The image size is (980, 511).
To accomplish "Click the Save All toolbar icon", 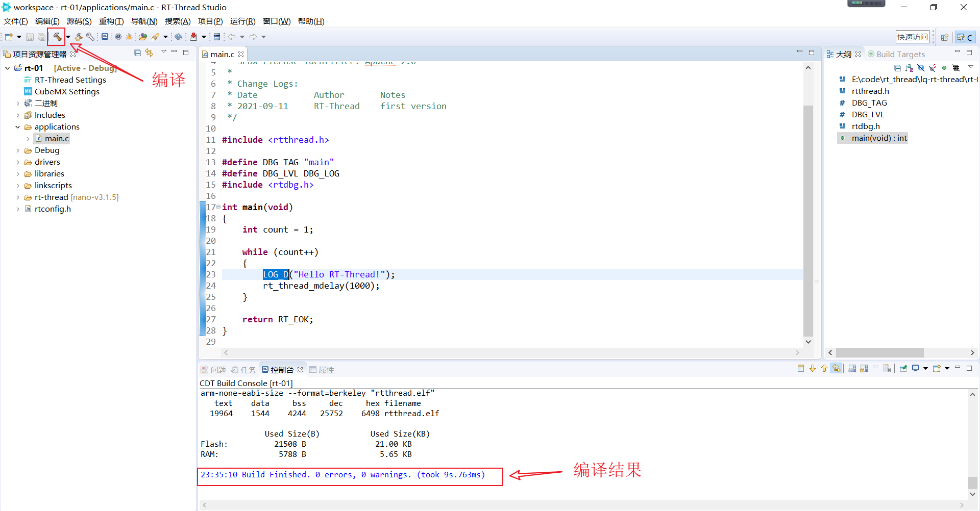I will click(x=41, y=36).
